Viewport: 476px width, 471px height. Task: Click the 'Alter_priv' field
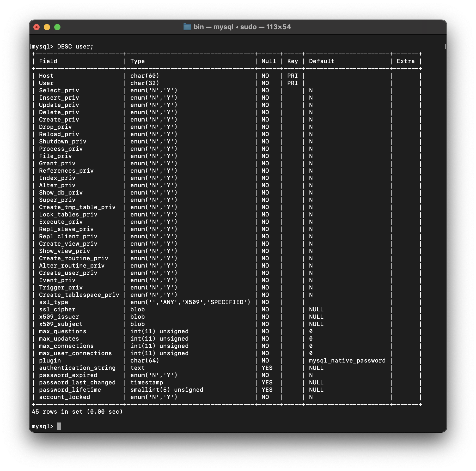point(57,185)
